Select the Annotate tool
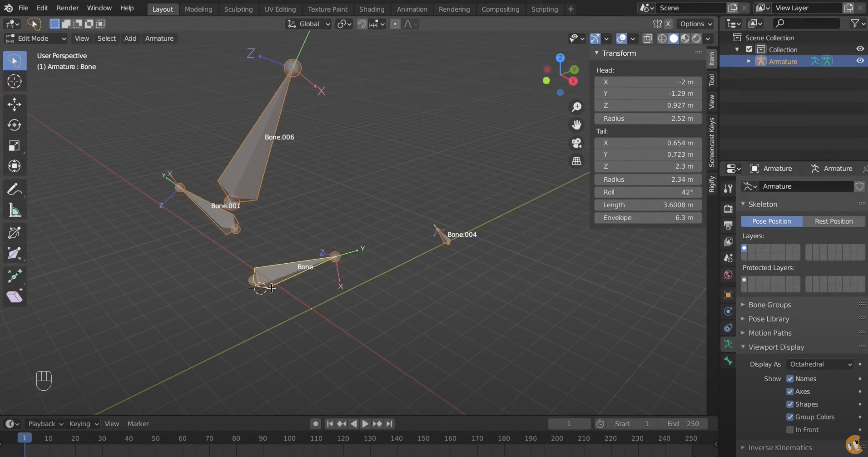This screenshot has width=868, height=457. tap(15, 190)
